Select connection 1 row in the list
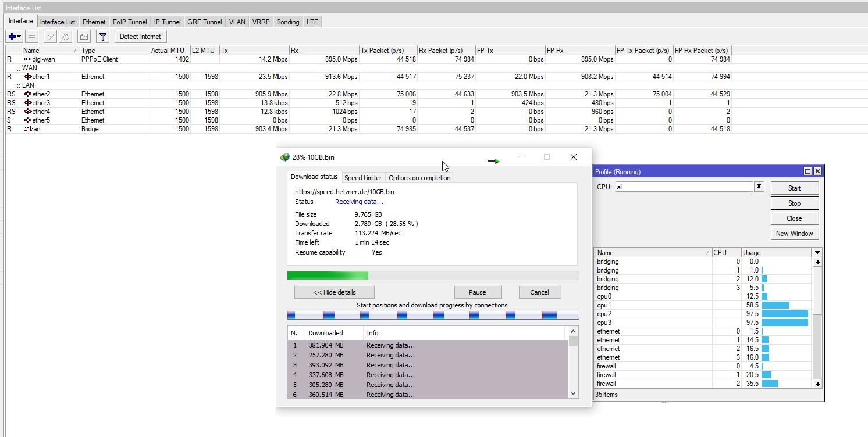868x437 pixels. click(x=428, y=345)
